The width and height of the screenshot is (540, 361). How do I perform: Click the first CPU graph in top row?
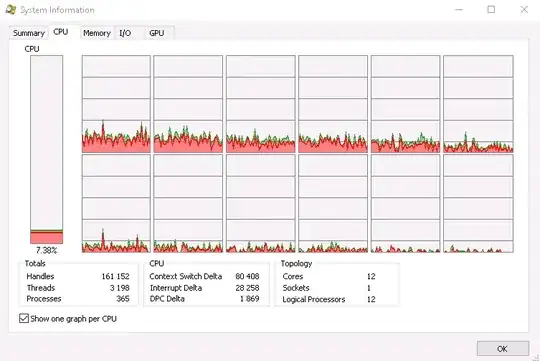[116, 104]
